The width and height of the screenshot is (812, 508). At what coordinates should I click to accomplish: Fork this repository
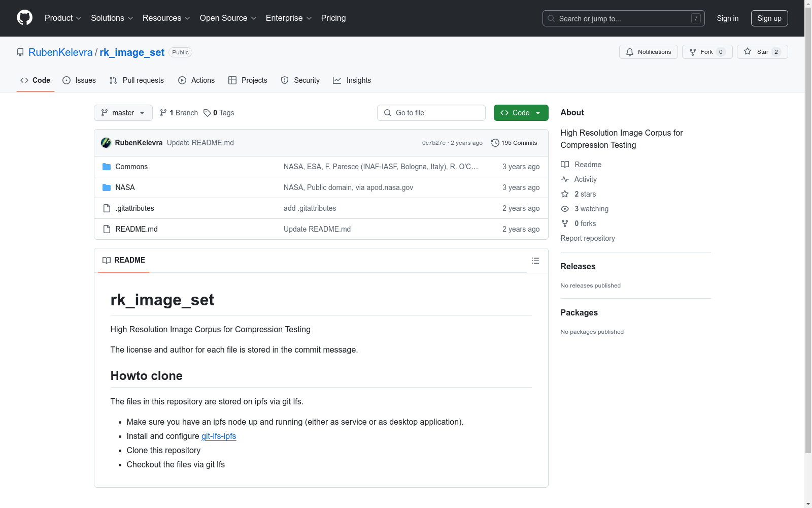[x=707, y=52]
